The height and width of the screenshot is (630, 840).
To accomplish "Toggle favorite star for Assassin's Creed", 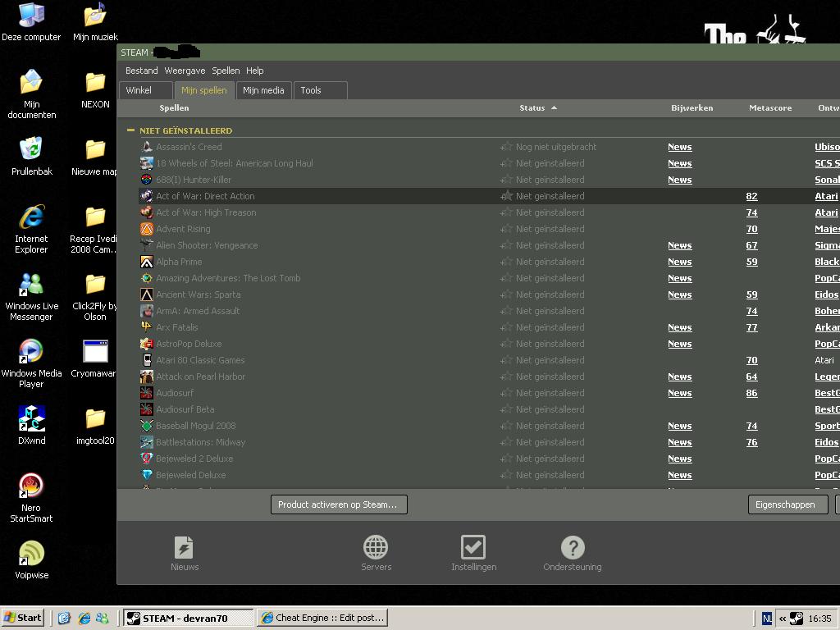I will point(506,147).
